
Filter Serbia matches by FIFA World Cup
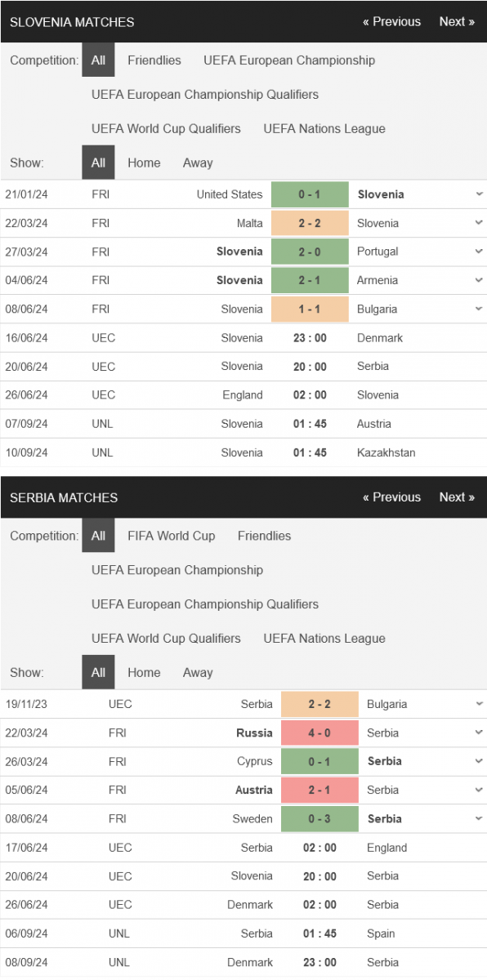point(172,536)
